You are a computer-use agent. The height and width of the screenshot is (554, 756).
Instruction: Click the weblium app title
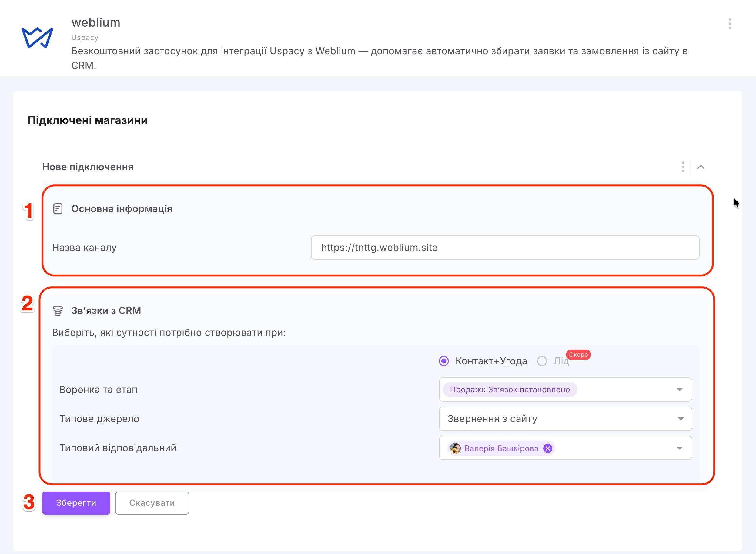click(96, 22)
